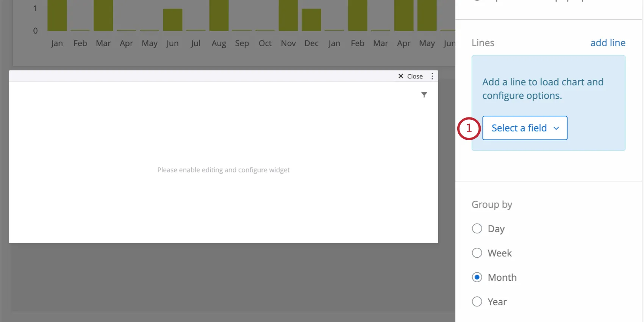Click 'Add a line to load chart' message
This screenshot has height=322, width=644.
tap(543, 89)
